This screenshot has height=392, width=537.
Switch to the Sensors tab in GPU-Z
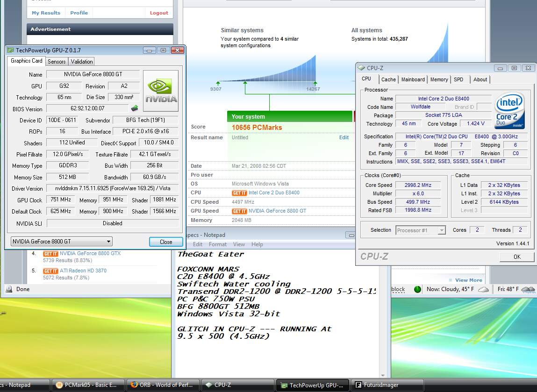click(x=57, y=62)
